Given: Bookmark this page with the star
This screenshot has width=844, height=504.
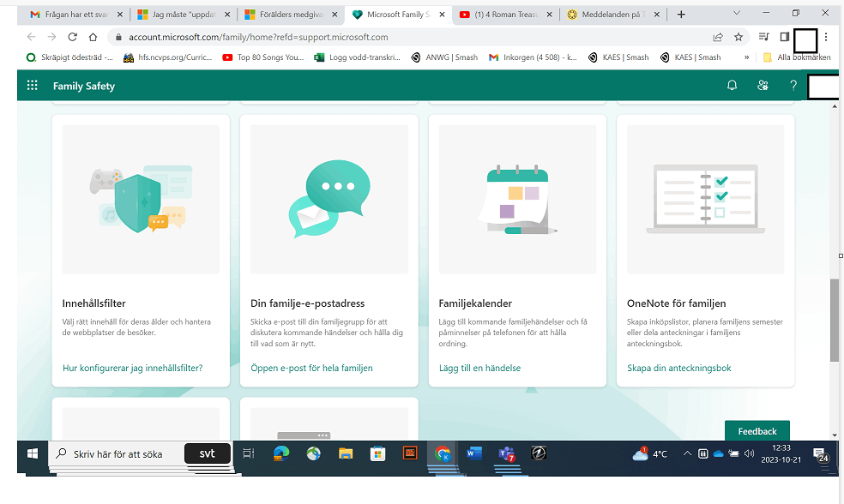Looking at the screenshot, I should pyautogui.click(x=738, y=37).
